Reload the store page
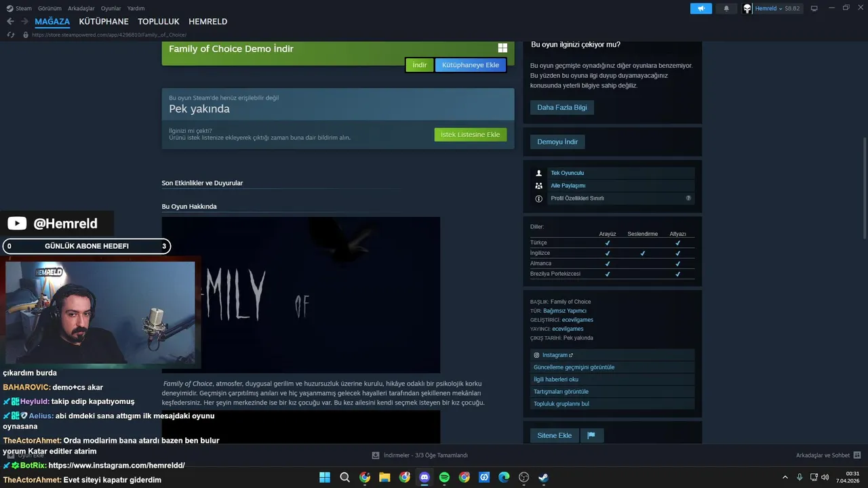 (x=11, y=35)
